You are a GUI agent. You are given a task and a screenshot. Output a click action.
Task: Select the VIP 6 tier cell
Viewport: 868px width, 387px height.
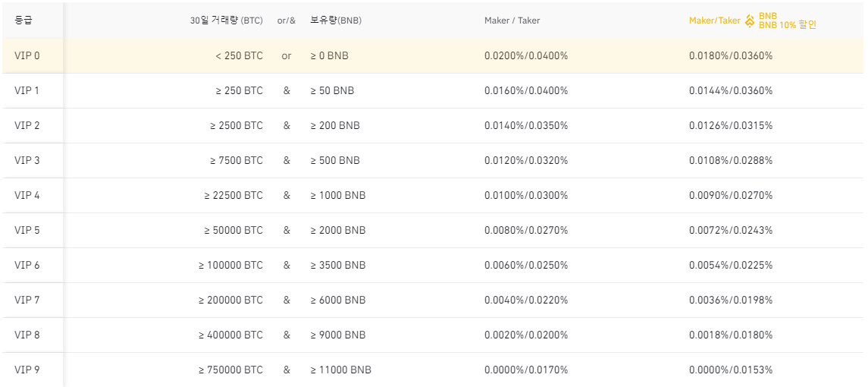coord(27,265)
